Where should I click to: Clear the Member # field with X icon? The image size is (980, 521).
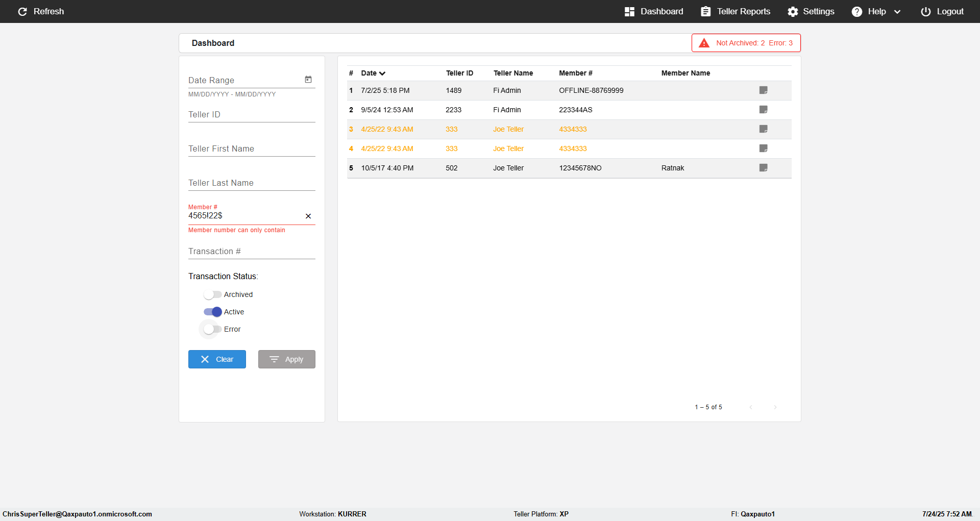308,216
